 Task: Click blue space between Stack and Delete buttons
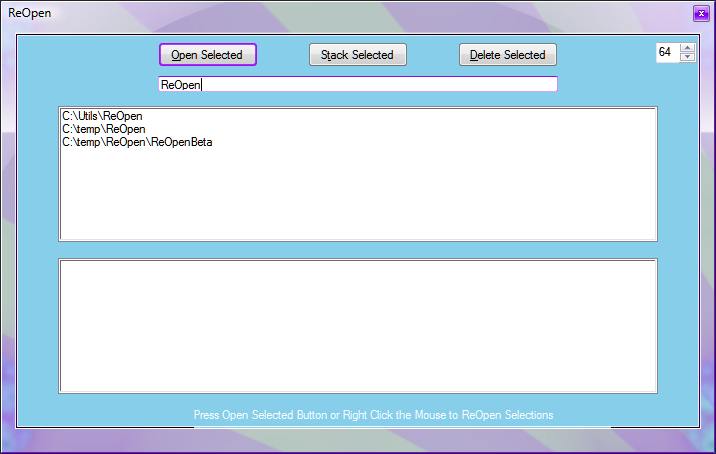pos(433,55)
